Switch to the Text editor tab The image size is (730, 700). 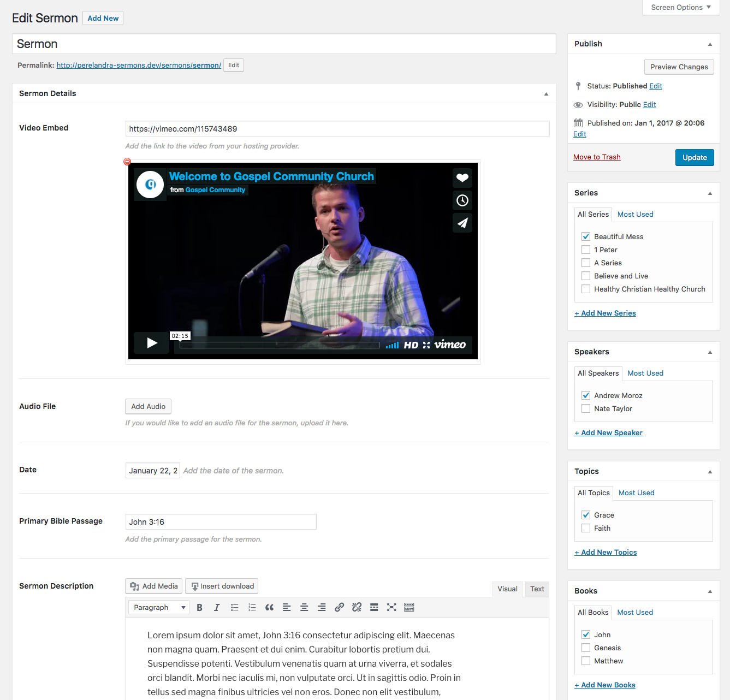[x=537, y=589]
